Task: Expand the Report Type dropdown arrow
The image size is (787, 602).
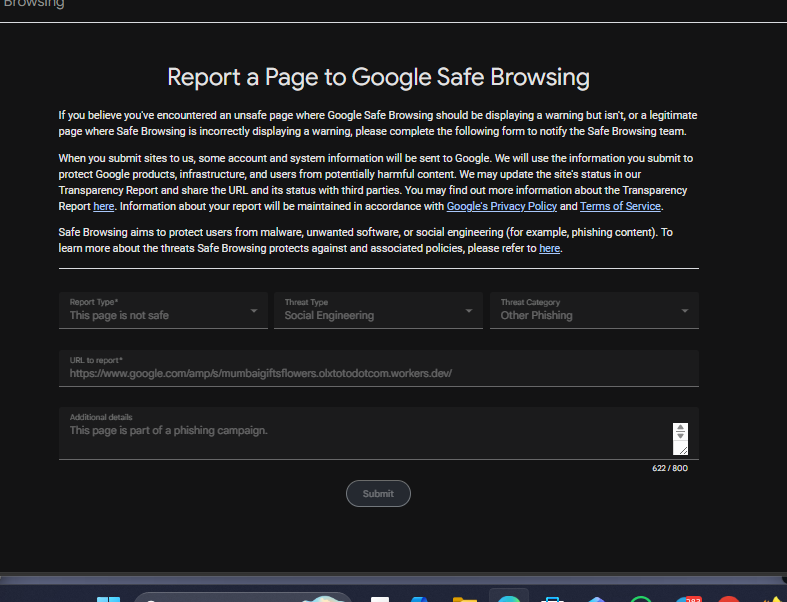Action: click(254, 311)
